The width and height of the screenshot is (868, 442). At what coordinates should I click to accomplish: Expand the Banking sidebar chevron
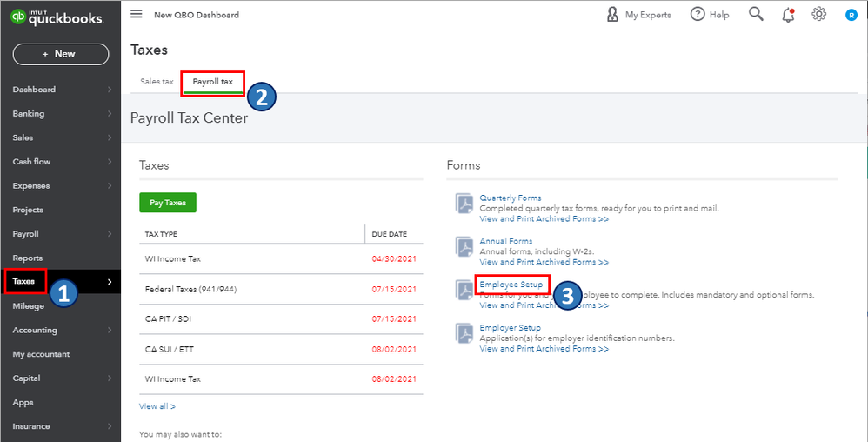(110, 114)
